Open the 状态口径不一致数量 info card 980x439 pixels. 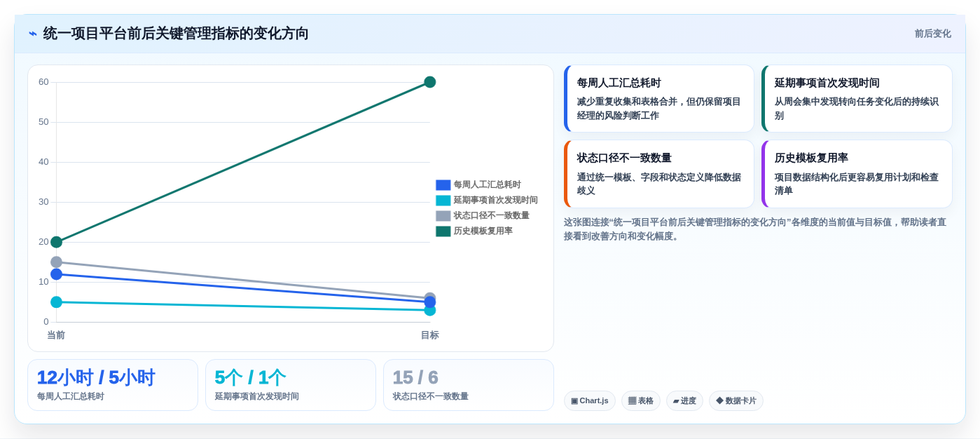coord(658,174)
